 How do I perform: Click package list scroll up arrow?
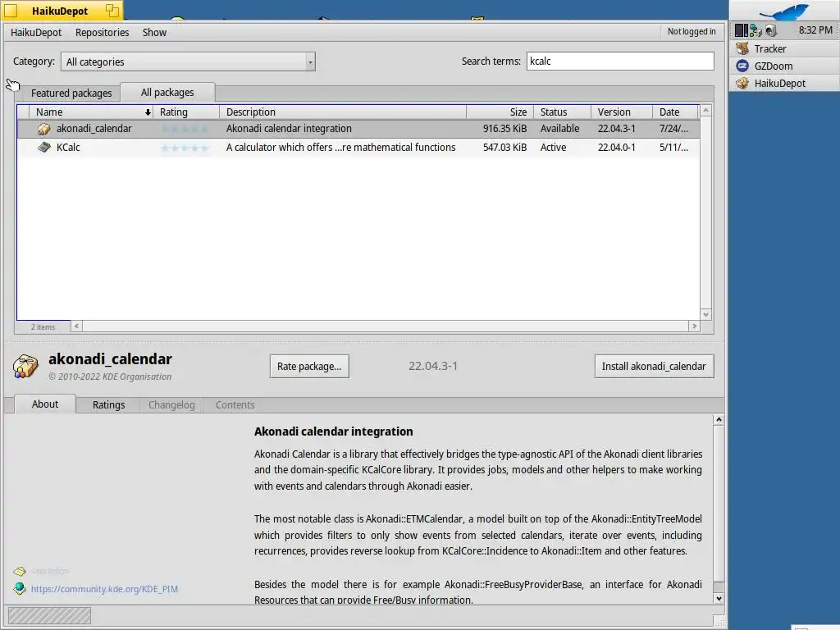click(706, 111)
